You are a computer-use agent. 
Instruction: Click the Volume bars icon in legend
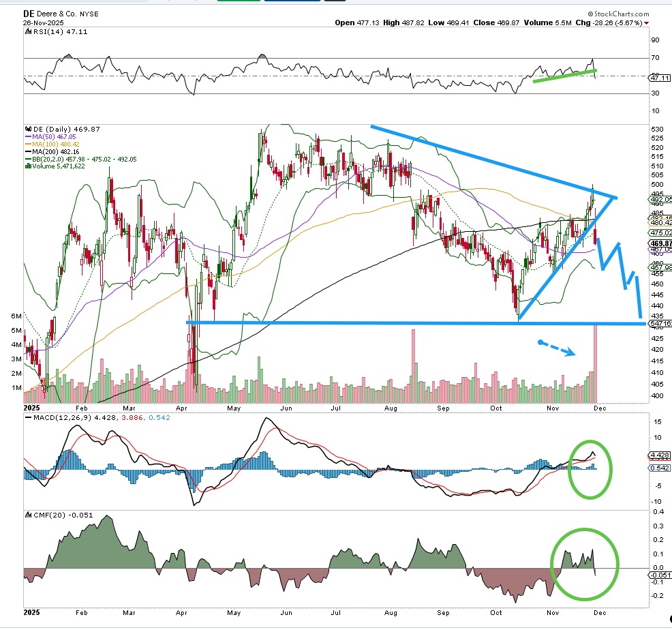click(x=27, y=164)
